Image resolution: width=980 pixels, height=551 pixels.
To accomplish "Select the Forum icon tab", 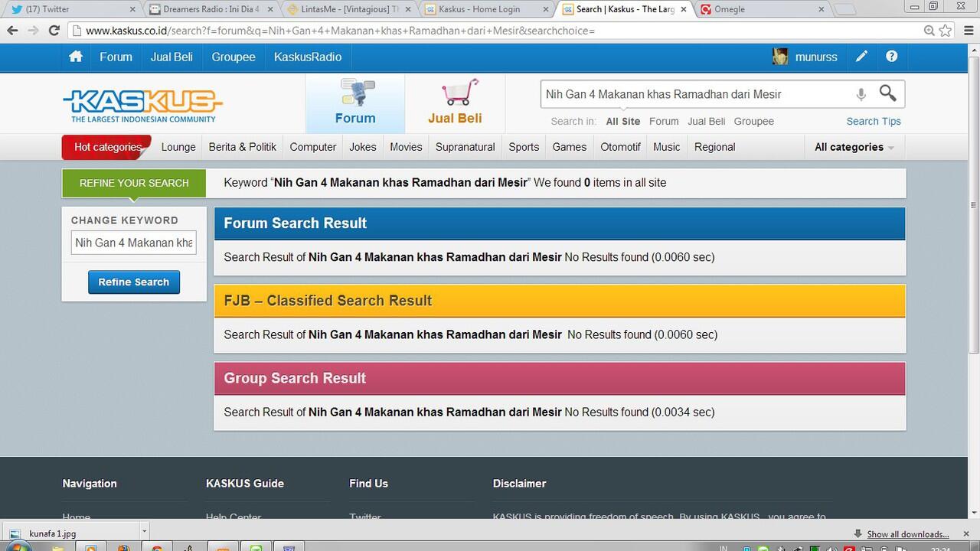I will (355, 103).
